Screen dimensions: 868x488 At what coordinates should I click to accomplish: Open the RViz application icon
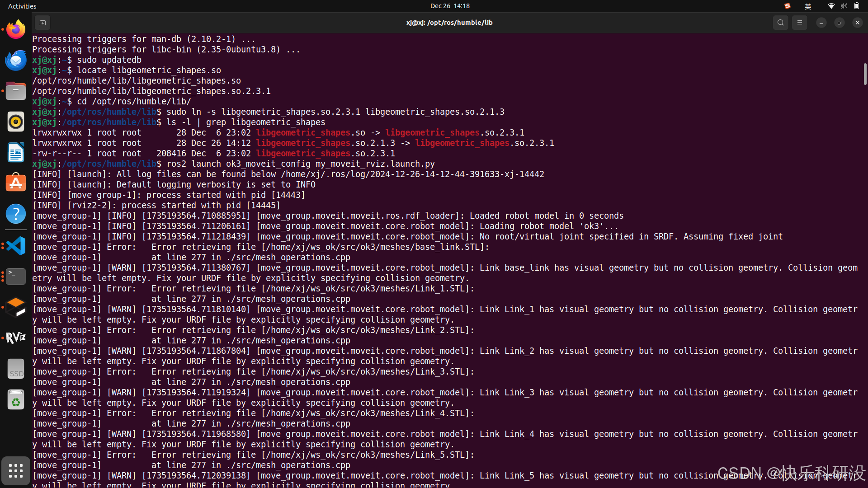pyautogui.click(x=16, y=338)
